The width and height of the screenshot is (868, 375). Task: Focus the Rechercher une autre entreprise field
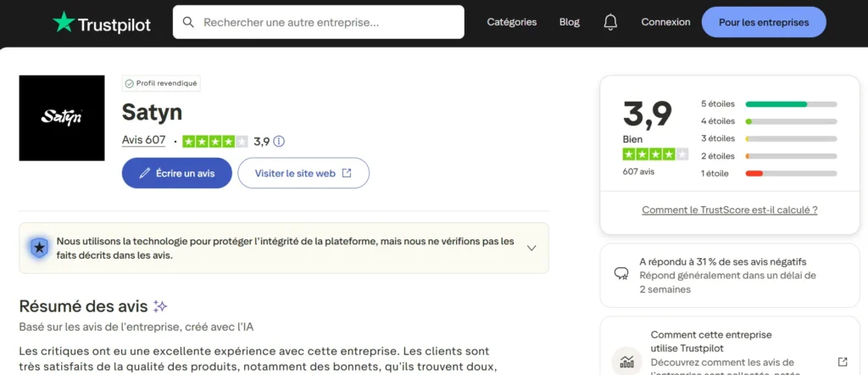point(319,22)
